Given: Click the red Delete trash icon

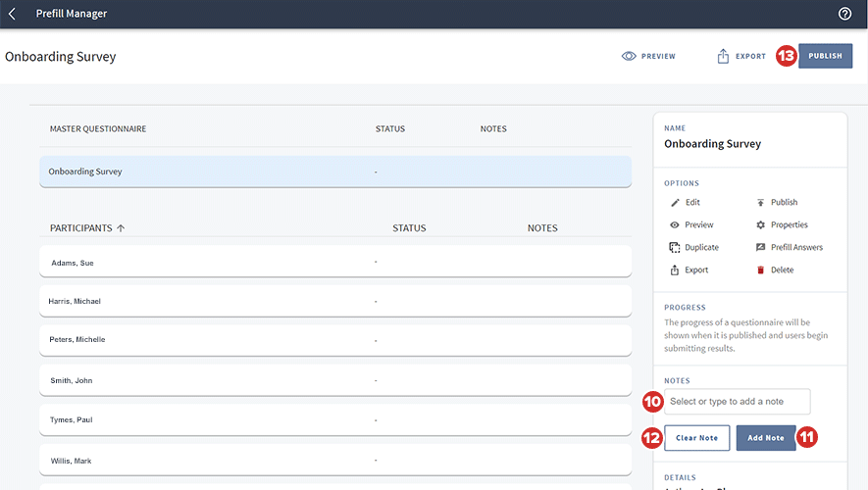Looking at the screenshot, I should coord(760,270).
